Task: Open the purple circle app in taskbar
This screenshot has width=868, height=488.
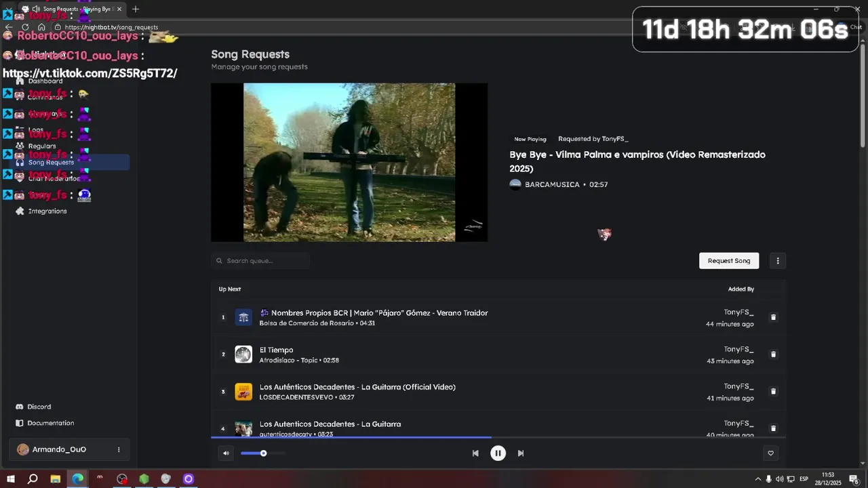Action: click(x=189, y=479)
